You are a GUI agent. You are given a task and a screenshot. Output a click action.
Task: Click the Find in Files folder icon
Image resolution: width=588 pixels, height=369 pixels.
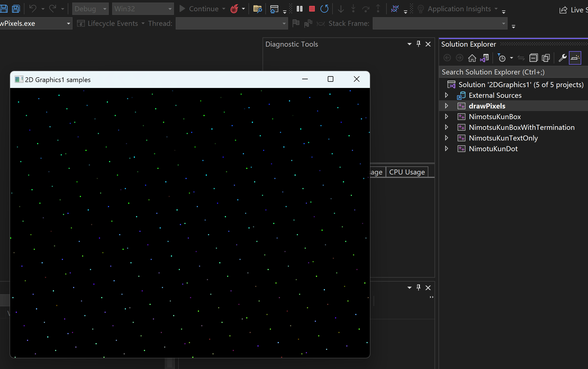tap(257, 9)
